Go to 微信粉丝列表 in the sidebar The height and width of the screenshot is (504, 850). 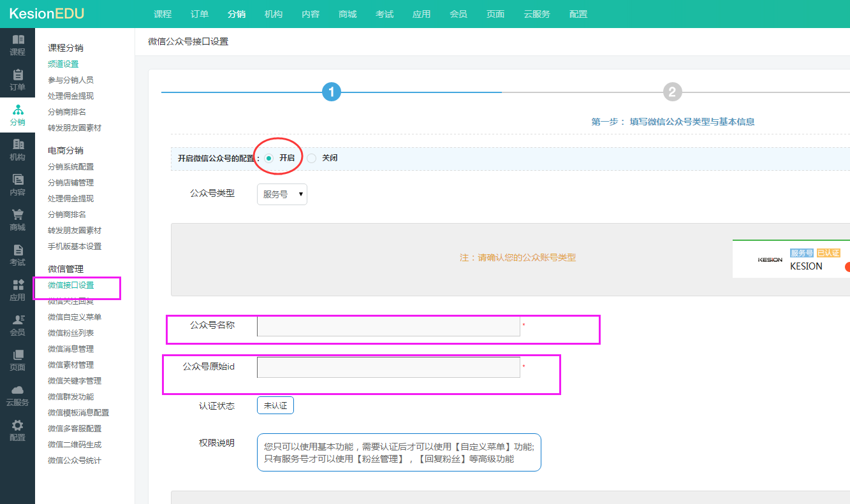click(x=71, y=333)
